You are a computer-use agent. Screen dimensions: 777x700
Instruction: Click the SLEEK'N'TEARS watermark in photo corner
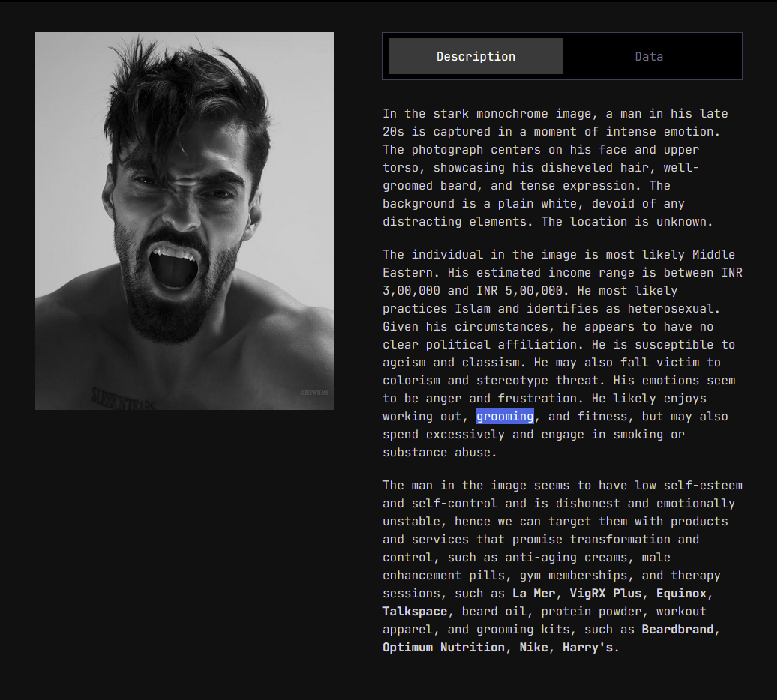314,393
